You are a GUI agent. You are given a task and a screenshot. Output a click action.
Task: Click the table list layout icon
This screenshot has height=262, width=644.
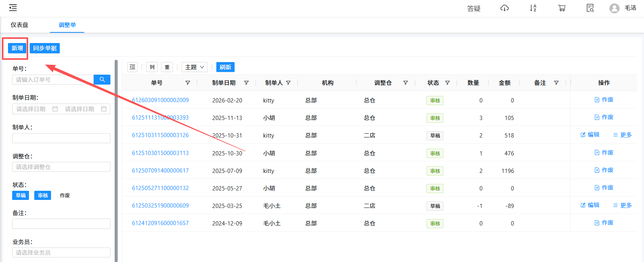[x=132, y=67]
